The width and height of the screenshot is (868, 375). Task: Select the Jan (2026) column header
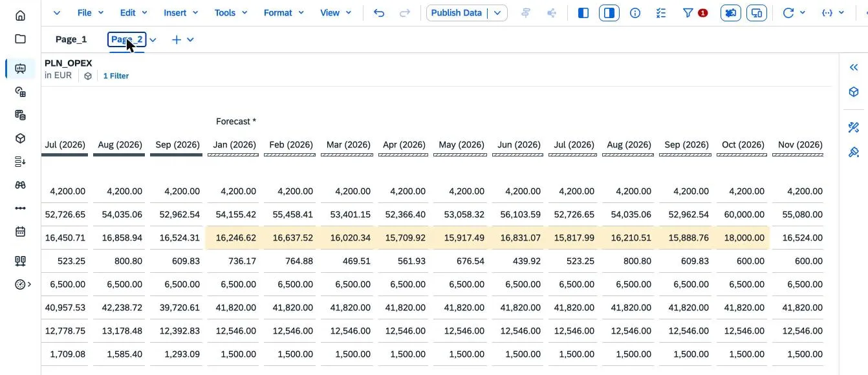click(235, 145)
